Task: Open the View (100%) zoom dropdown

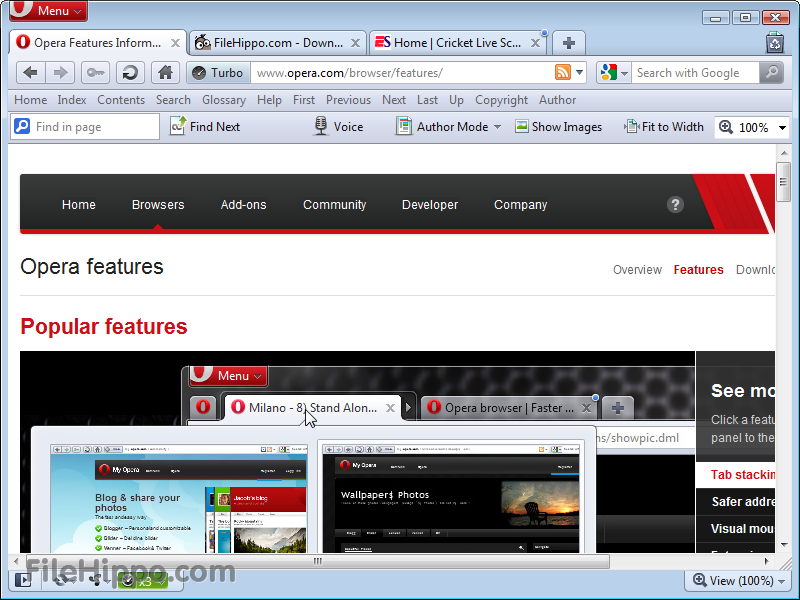Action: click(738, 581)
